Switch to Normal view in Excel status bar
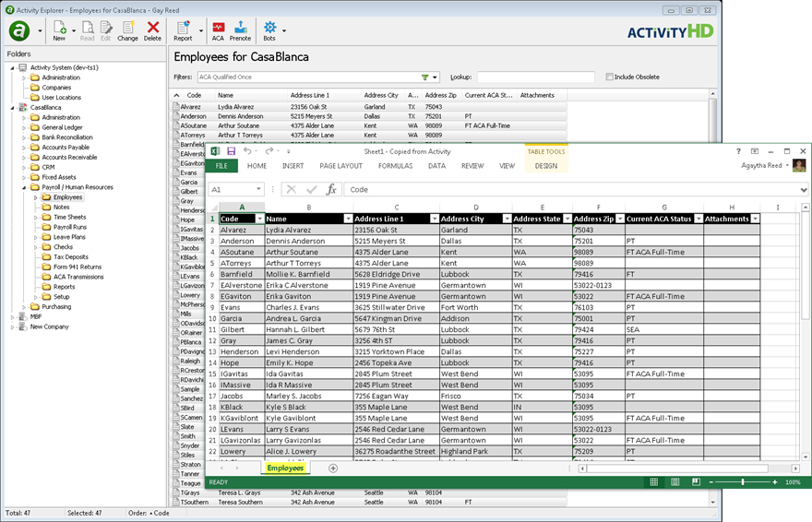The height and width of the screenshot is (522, 812). click(x=654, y=481)
